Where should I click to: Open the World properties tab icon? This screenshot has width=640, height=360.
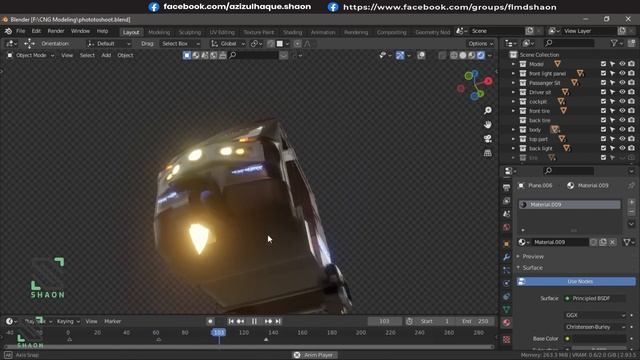tap(507, 227)
